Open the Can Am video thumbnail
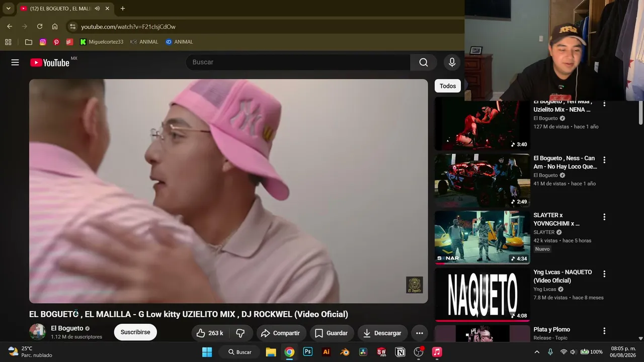 (x=482, y=180)
